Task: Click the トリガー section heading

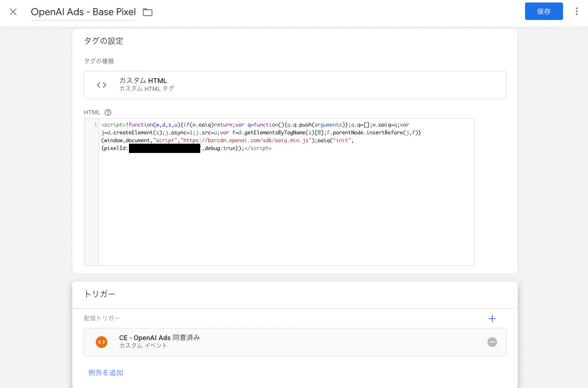Action: [100, 294]
